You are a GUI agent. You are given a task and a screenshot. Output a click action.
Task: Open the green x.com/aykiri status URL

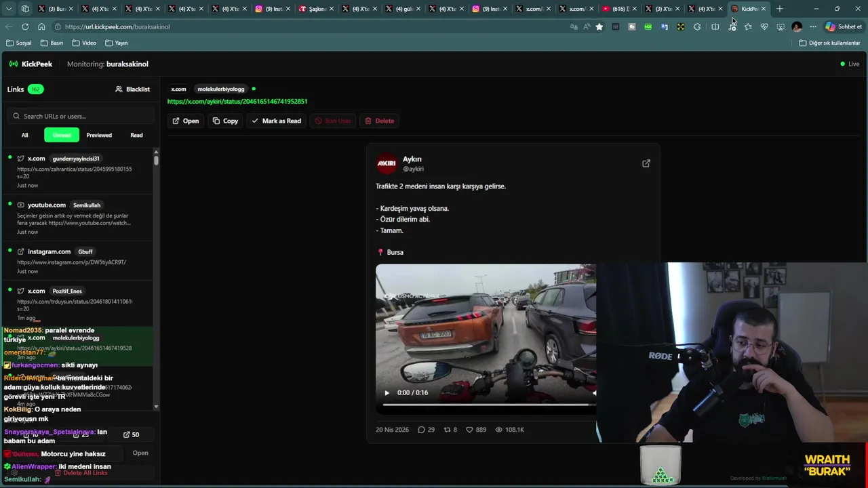coord(237,101)
